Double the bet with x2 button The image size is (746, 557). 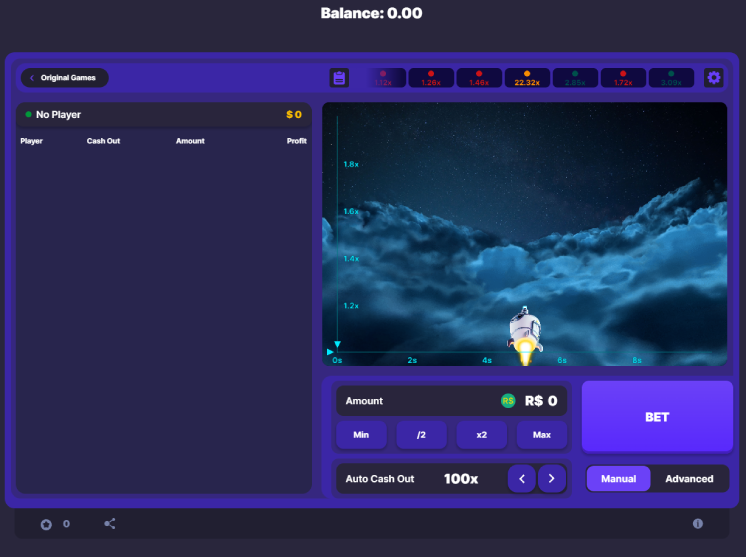point(481,435)
